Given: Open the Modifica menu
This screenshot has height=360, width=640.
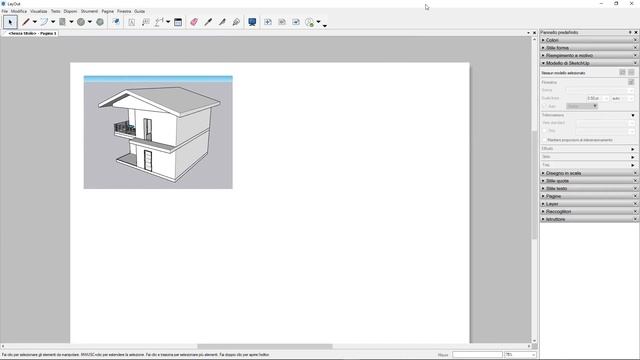Looking at the screenshot, I should click(x=19, y=11).
